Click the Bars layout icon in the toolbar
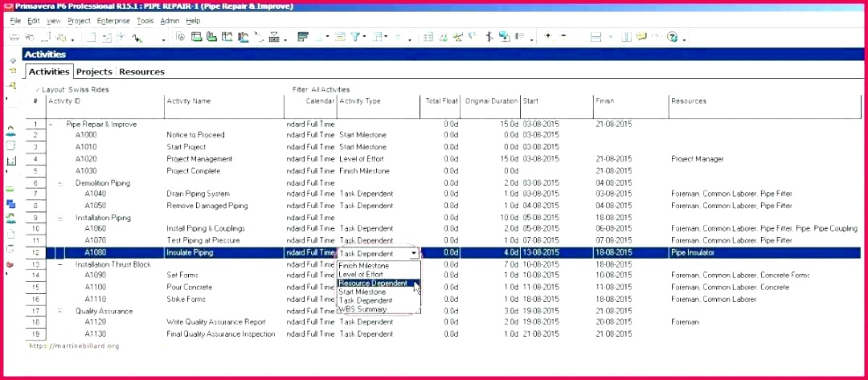This screenshot has height=380, width=868. pos(303,37)
